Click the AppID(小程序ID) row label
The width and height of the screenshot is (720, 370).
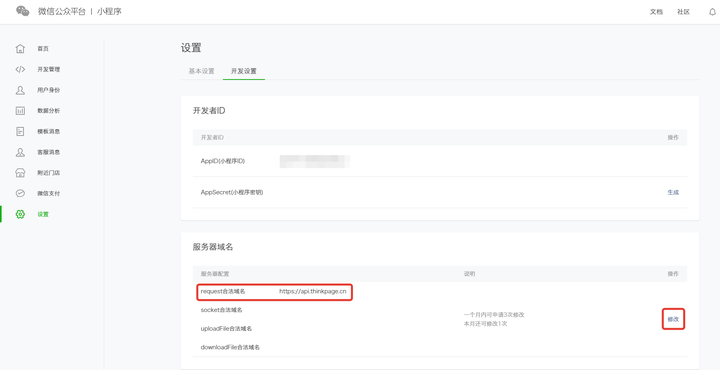coord(223,161)
